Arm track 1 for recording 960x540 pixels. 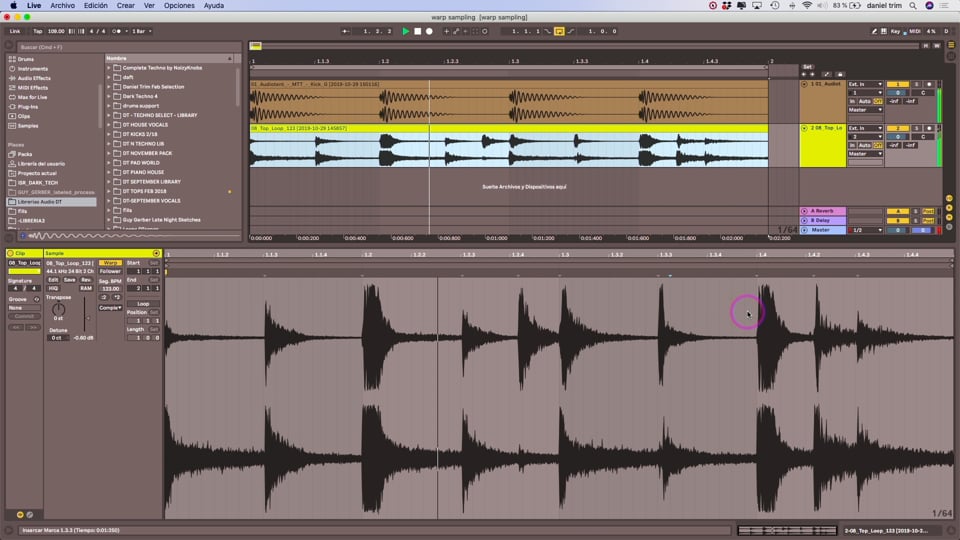(x=929, y=84)
